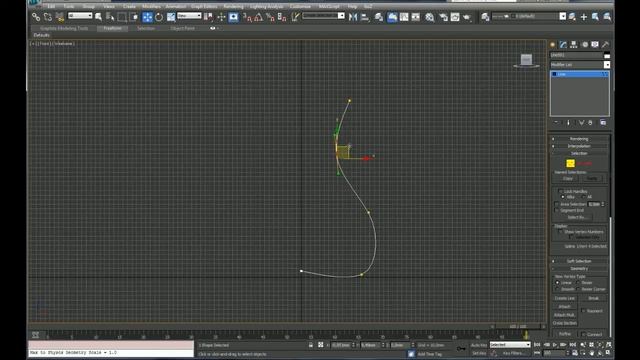The width and height of the screenshot is (640, 360).
Task: Open the Material Editor icon
Action: pyautogui.click(x=430, y=17)
